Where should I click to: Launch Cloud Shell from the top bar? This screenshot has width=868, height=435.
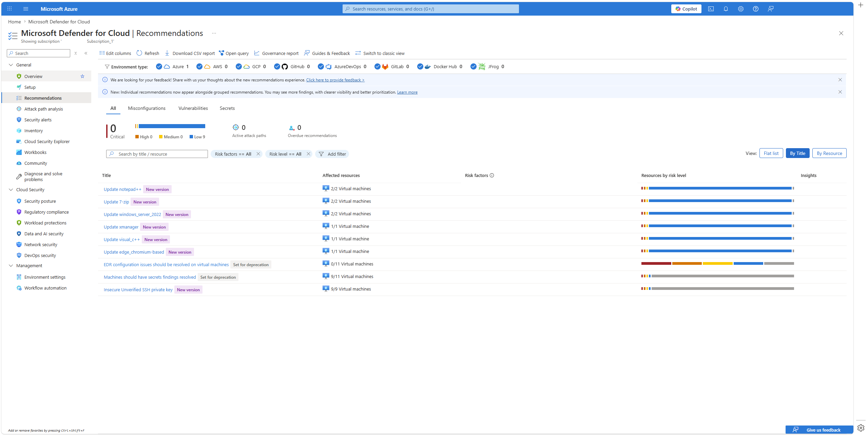click(711, 9)
